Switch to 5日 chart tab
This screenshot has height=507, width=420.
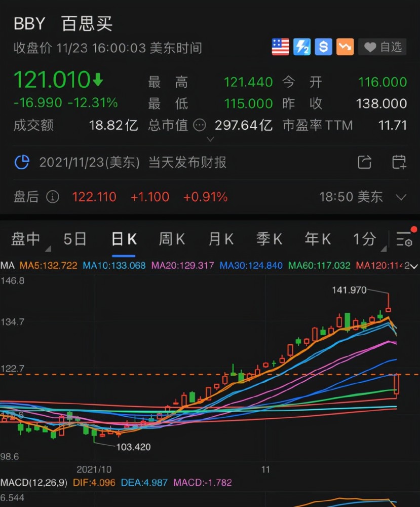click(x=75, y=239)
